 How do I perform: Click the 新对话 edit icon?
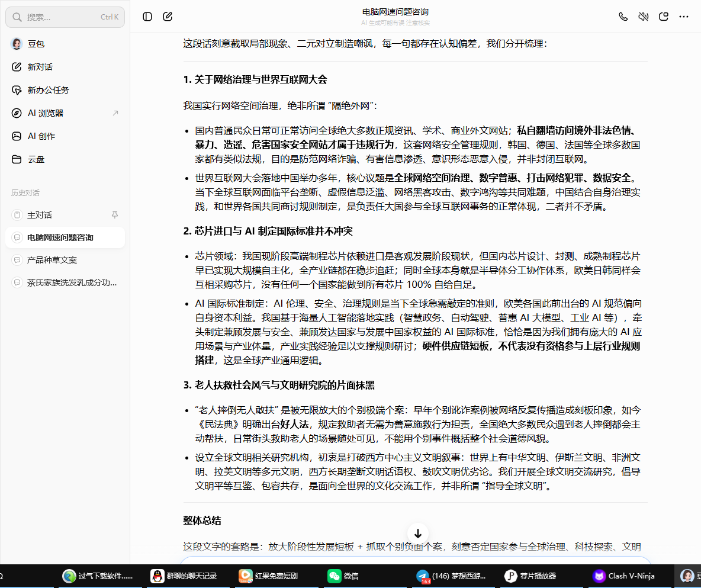click(17, 67)
